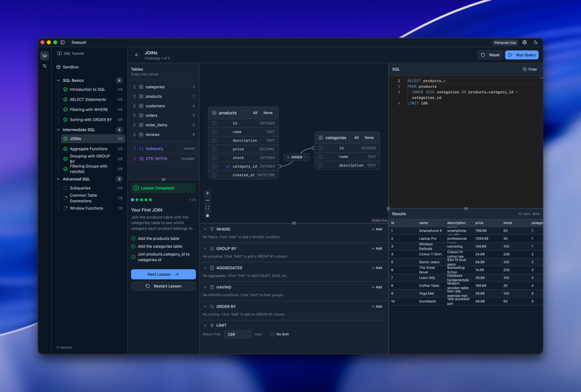Collapse the WHERE clause section
Viewport: 581px width, 392px height.
tap(205, 229)
